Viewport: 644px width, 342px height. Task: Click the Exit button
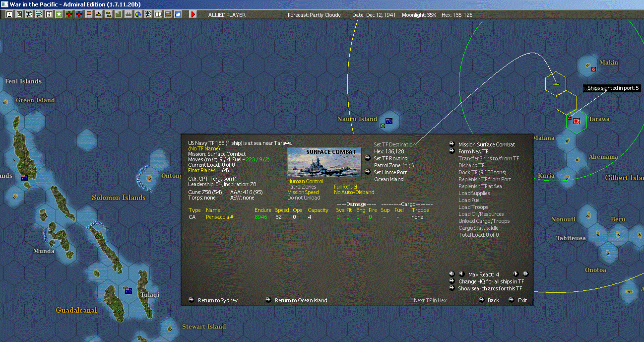[x=522, y=300]
